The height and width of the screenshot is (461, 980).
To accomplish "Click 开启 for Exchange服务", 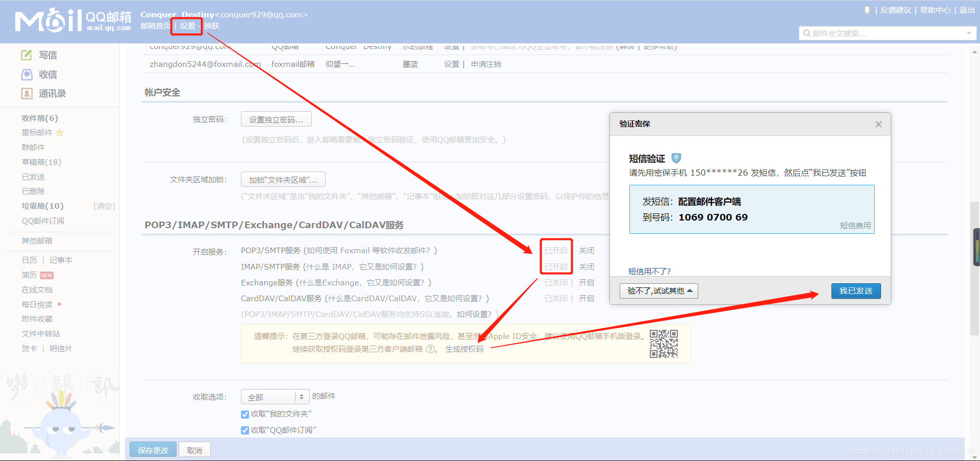I will click(x=586, y=283).
